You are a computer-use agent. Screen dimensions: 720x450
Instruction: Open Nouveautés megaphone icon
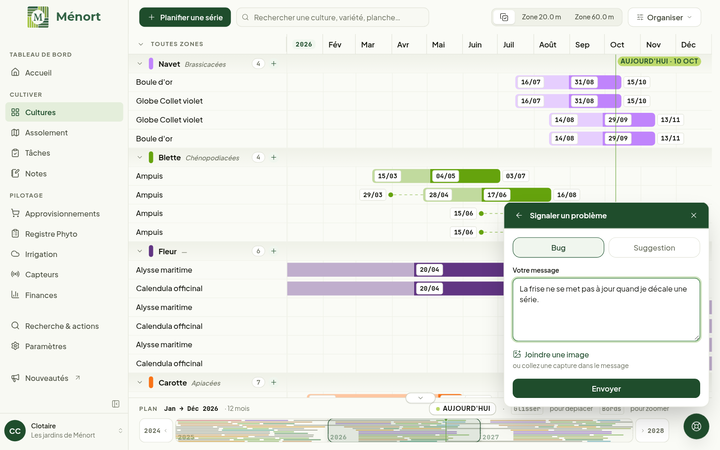coord(15,378)
